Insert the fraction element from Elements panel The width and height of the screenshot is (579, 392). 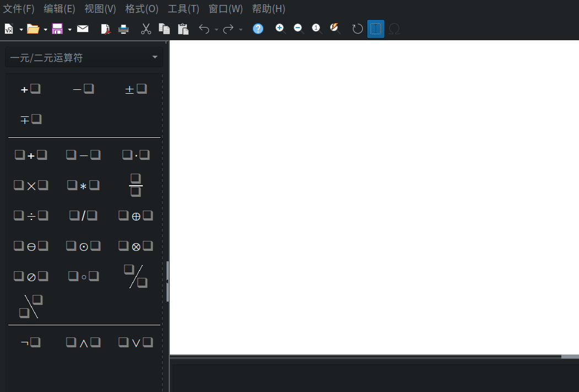pos(136,185)
